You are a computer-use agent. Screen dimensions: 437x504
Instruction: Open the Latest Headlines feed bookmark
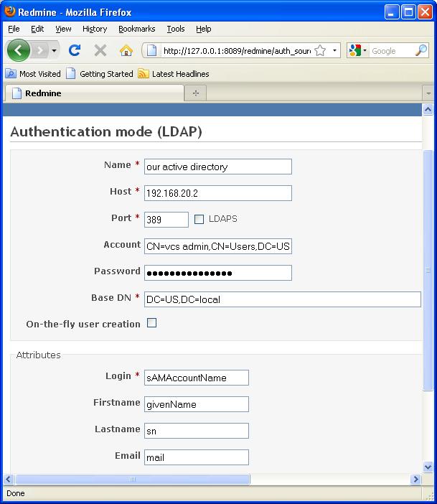174,74
